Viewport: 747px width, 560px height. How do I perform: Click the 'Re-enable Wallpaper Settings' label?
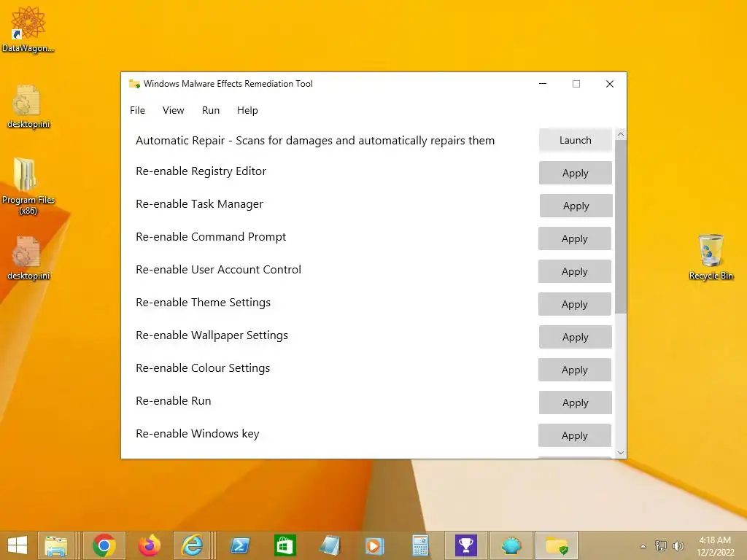click(x=212, y=335)
